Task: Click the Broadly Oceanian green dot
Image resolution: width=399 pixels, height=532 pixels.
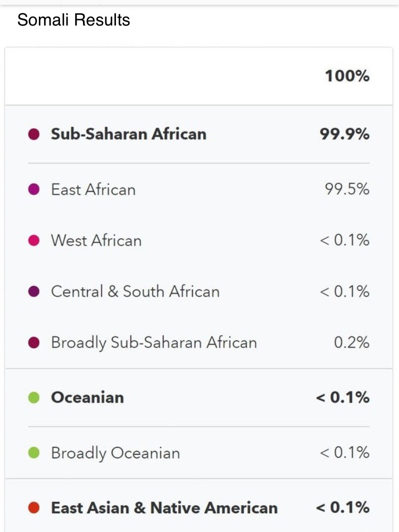Action: tap(34, 453)
